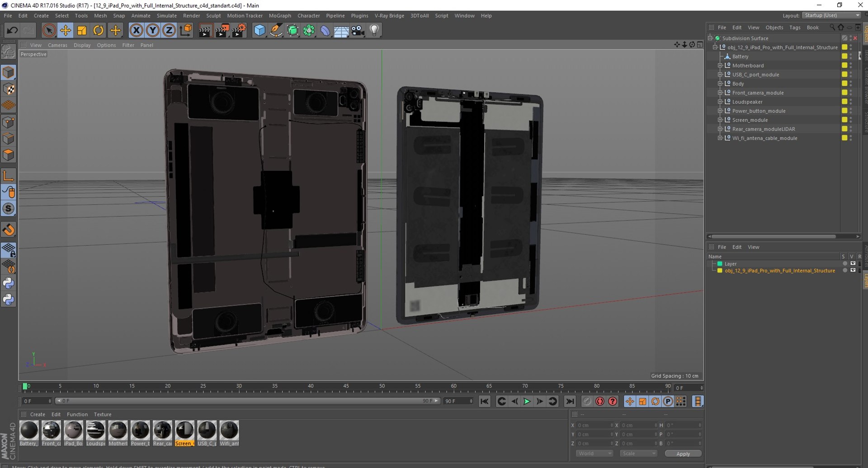The width and height of the screenshot is (868, 468).
Task: Select the Live Selection tool
Action: (x=49, y=30)
